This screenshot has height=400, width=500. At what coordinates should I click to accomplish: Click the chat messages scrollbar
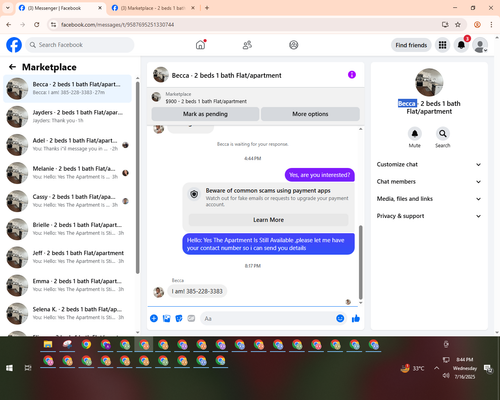click(360, 262)
